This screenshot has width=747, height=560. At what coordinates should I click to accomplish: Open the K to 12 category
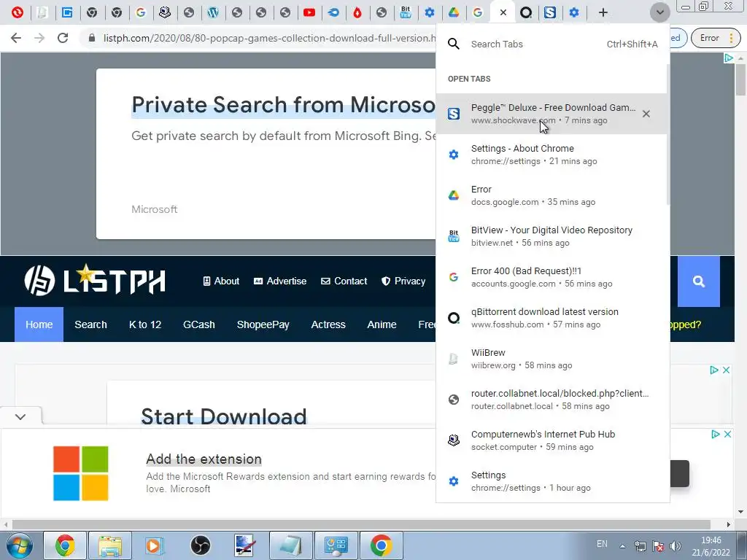point(145,324)
